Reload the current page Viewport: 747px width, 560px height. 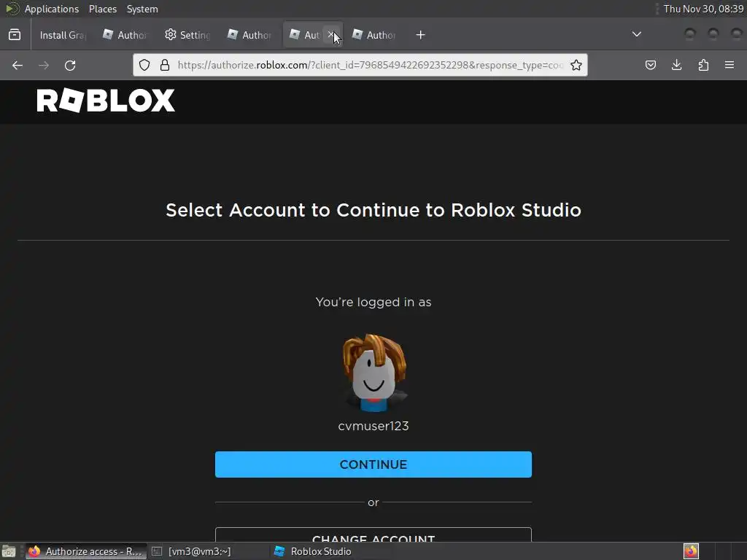pyautogui.click(x=70, y=65)
